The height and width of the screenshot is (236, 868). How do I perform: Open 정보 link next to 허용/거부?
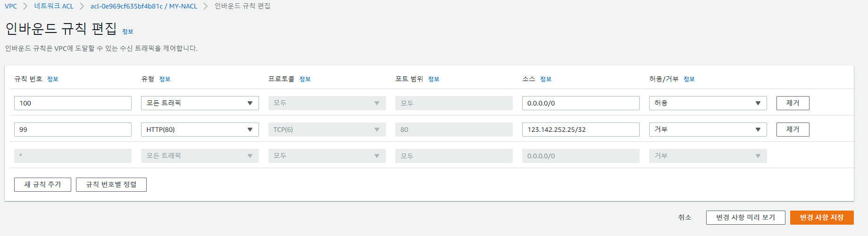click(689, 79)
